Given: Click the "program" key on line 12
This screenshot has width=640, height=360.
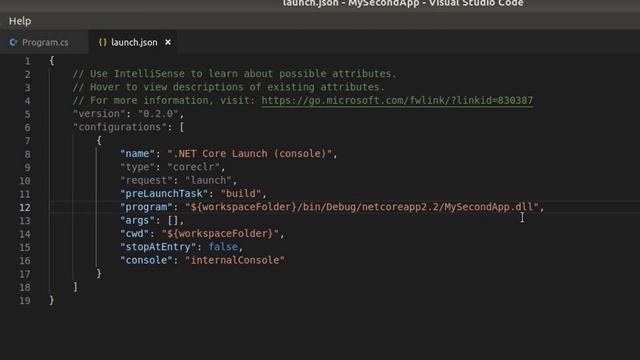Looking at the screenshot, I should [147, 207].
